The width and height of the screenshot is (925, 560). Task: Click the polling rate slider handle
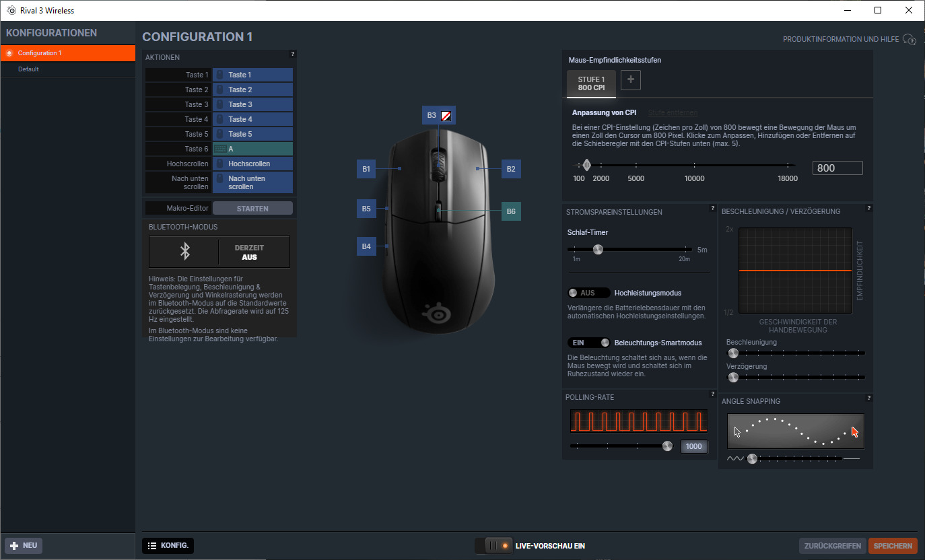pyautogui.click(x=667, y=446)
